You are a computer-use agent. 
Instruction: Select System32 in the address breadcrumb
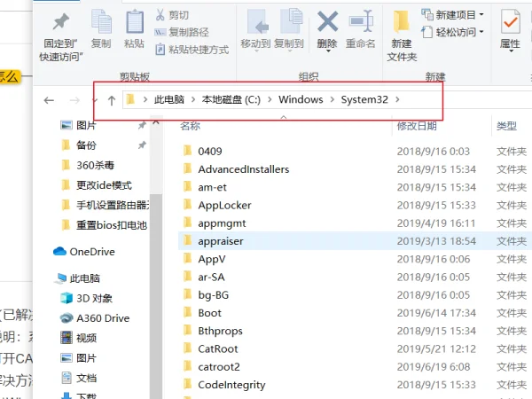(364, 99)
